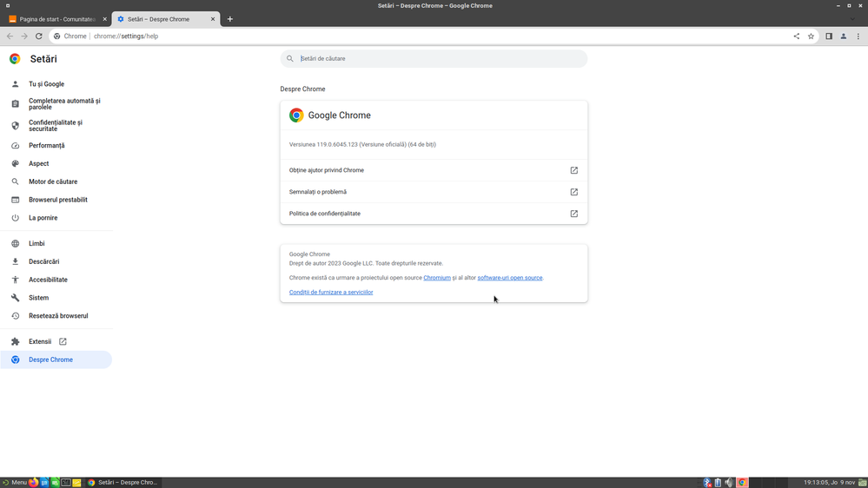Open Descărcări settings section
Screen dimensions: 868x488
click(x=43, y=261)
